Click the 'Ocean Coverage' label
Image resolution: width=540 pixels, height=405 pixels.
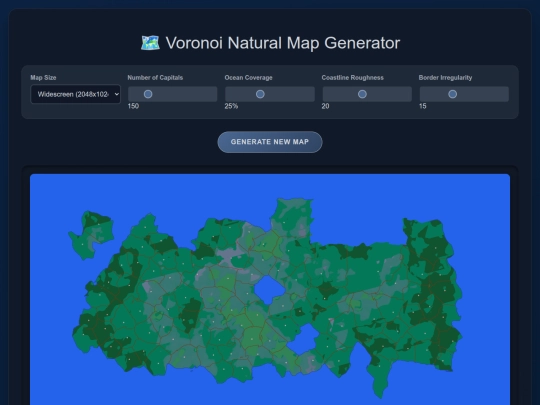pyautogui.click(x=248, y=77)
